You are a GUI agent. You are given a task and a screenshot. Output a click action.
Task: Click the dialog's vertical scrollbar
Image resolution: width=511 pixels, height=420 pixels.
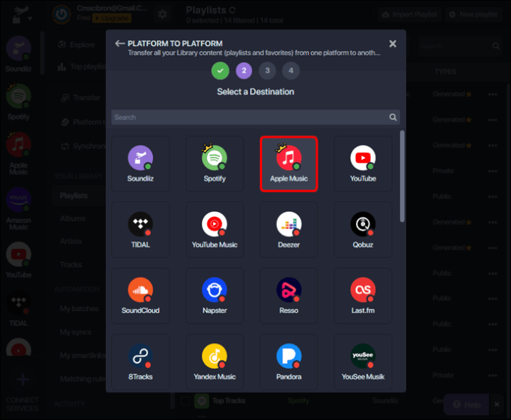tap(402, 176)
